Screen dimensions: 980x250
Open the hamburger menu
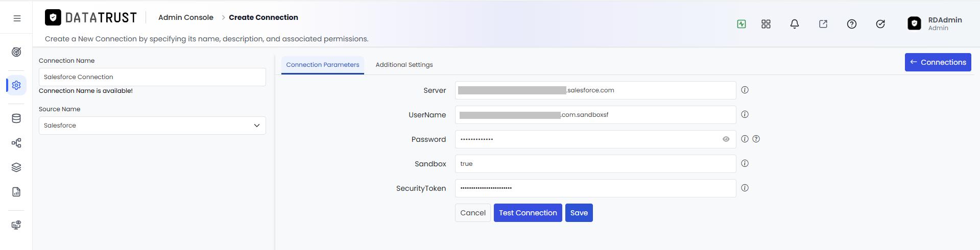pos(17,18)
